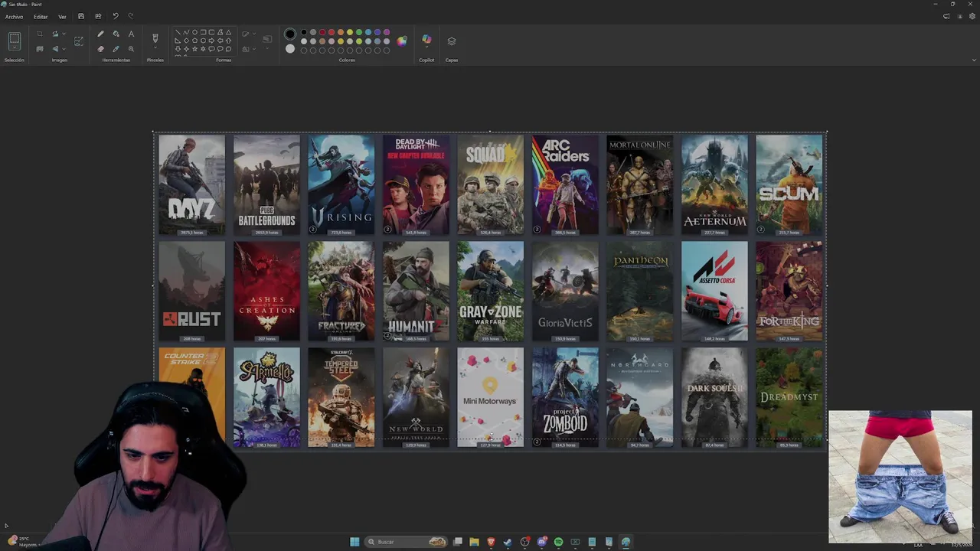Select the Color picker eyedropper tool
The image size is (980, 551).
116,49
